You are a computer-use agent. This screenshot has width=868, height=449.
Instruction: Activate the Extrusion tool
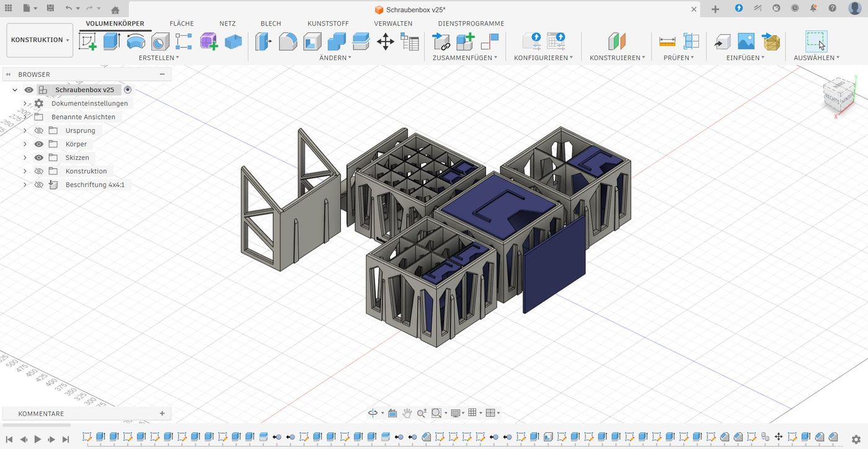coord(112,42)
